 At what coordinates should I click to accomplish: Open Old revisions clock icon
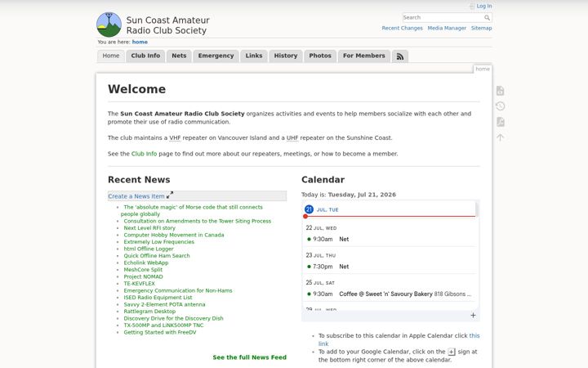pos(500,106)
